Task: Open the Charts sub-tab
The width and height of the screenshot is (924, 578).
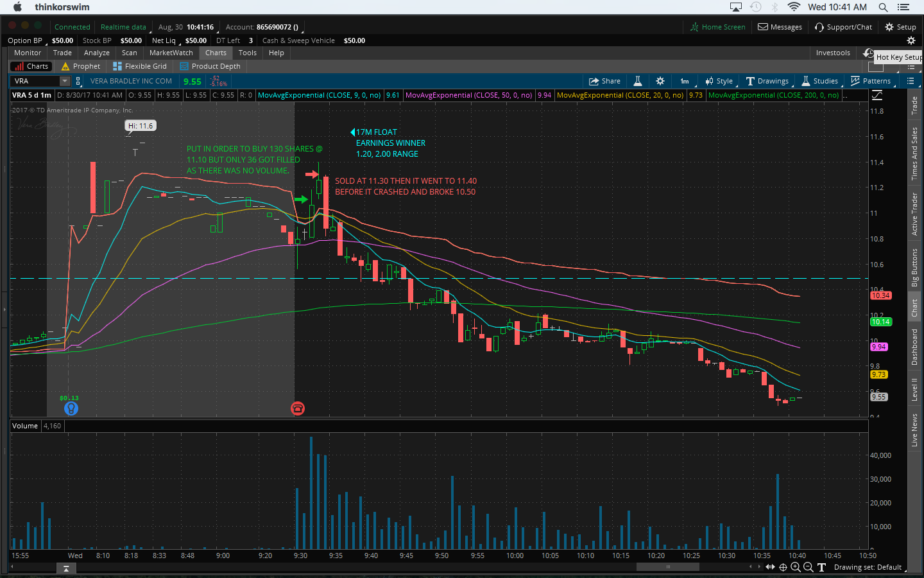Action: (31, 66)
